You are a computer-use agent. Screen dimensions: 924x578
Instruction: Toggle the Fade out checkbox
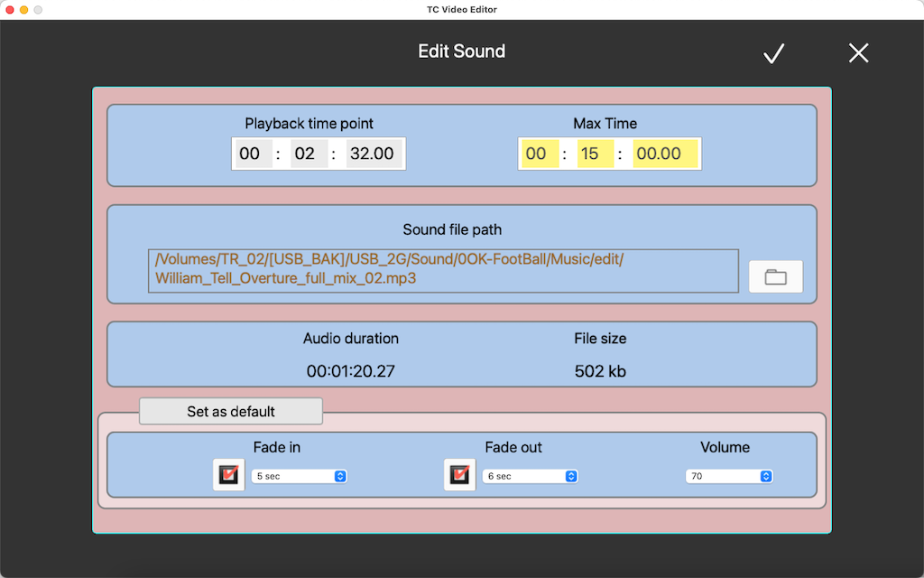(x=459, y=475)
